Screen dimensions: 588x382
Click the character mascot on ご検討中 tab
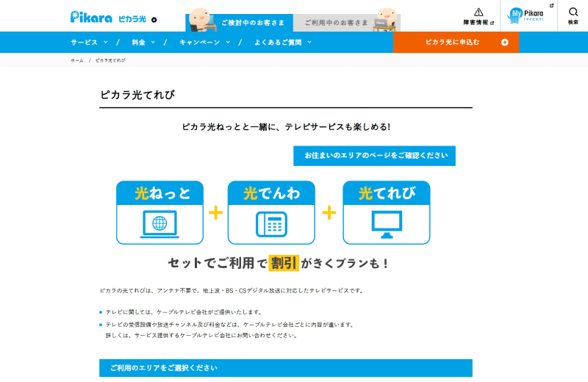point(201,21)
